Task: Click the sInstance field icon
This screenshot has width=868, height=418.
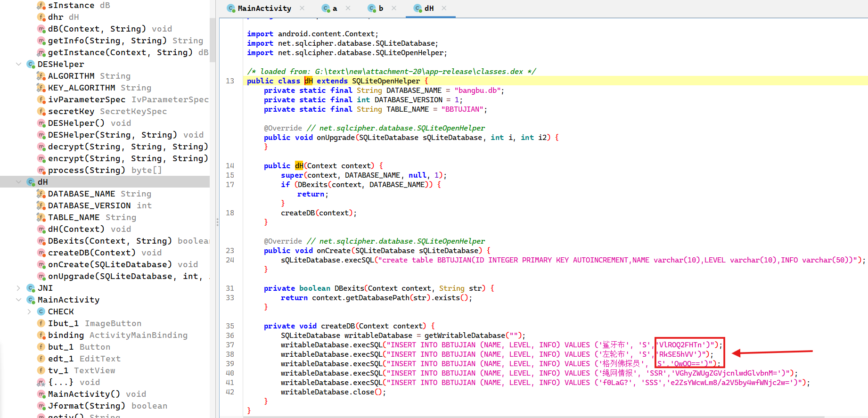Action: click(x=41, y=5)
